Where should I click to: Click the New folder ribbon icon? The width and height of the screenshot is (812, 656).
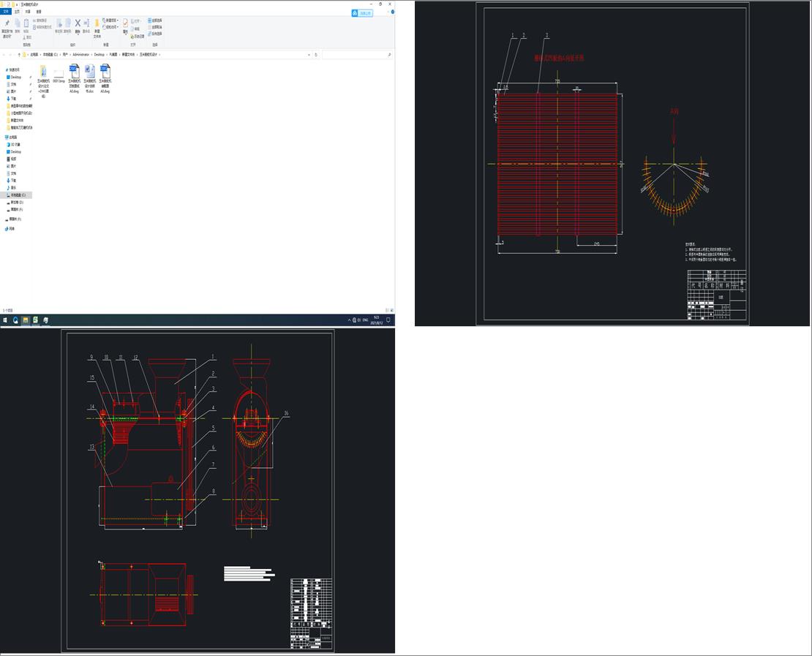coord(97,24)
